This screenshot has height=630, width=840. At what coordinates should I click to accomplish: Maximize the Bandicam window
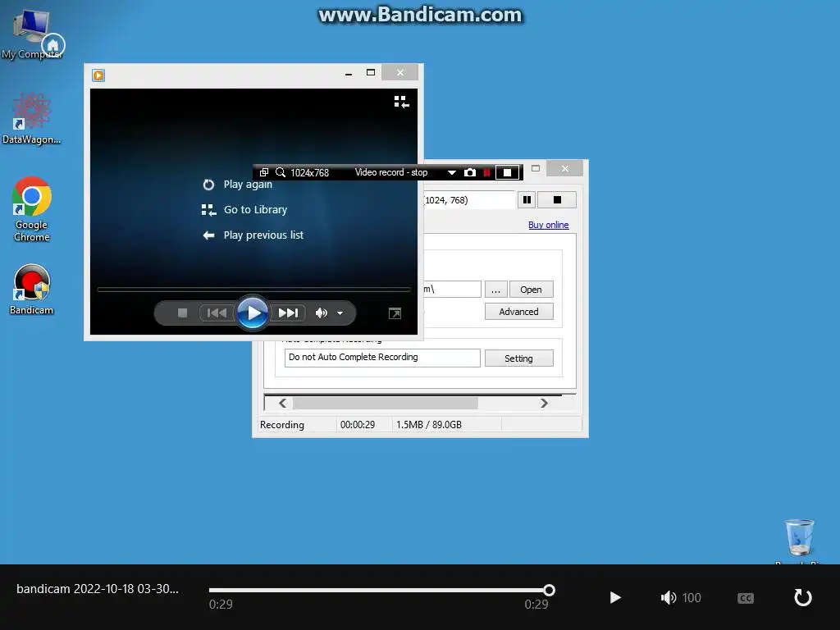[535, 168]
